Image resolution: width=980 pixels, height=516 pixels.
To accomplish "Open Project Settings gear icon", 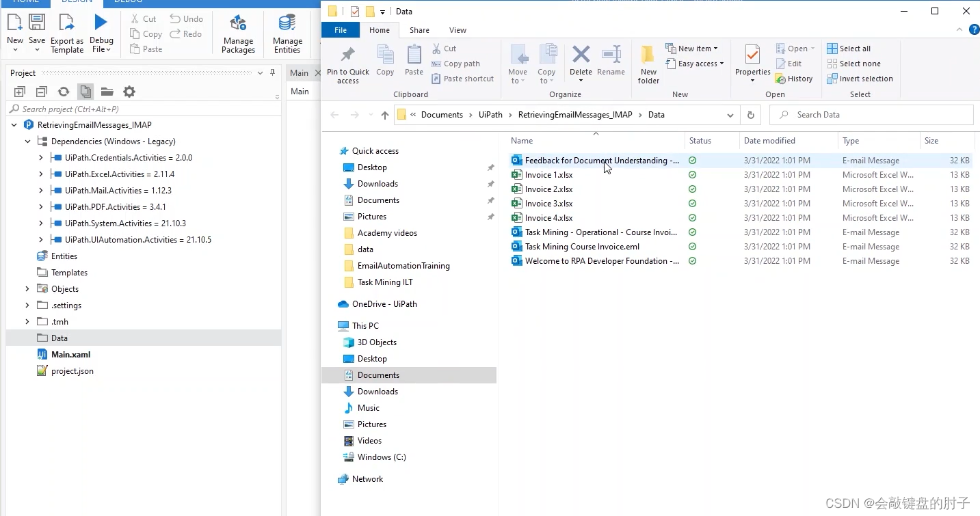I will click(129, 92).
